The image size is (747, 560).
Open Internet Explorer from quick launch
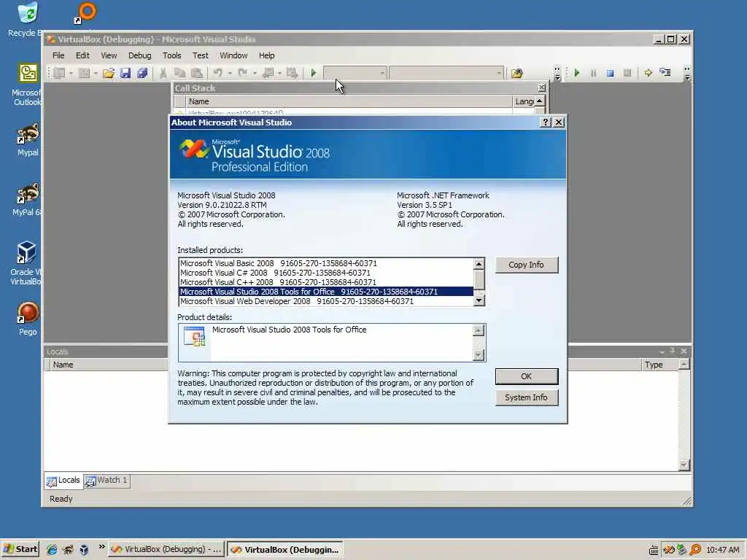point(52,550)
